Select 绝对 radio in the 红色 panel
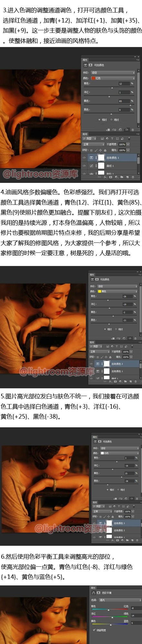This screenshot has height=644, width=142. click(111, 119)
